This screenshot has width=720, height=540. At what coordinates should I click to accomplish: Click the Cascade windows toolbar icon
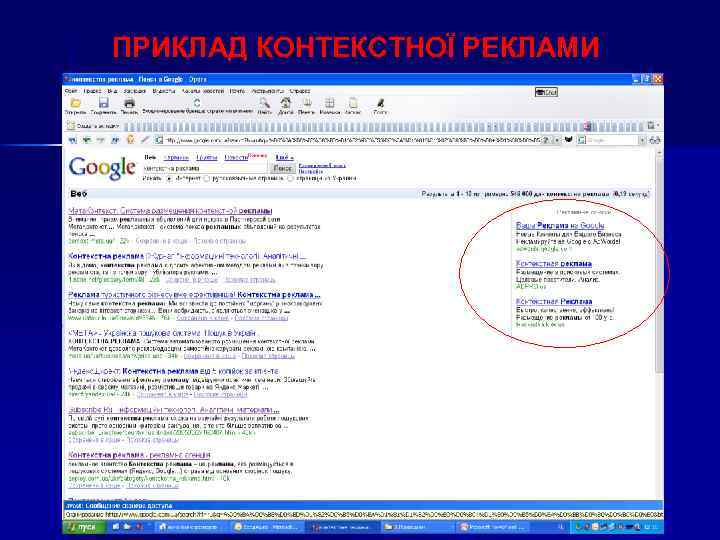click(353, 103)
